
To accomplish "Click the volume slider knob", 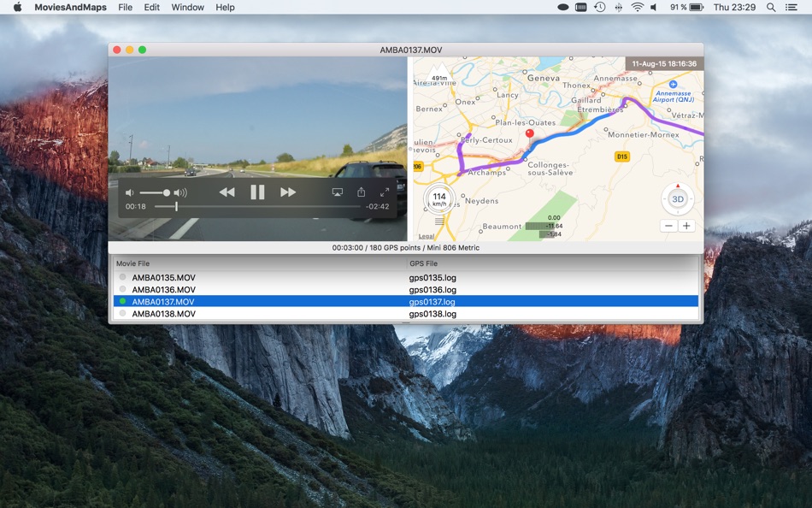I will click(x=166, y=192).
